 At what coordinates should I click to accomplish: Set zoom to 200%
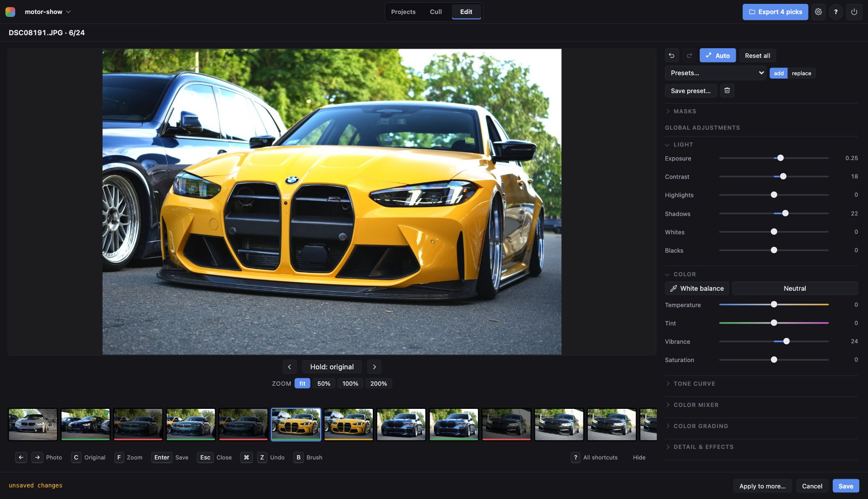coord(379,384)
